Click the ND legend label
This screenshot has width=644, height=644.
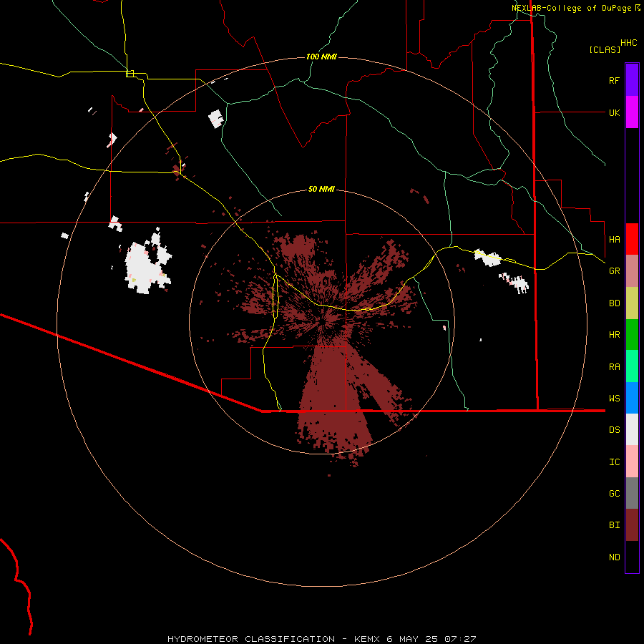614,557
